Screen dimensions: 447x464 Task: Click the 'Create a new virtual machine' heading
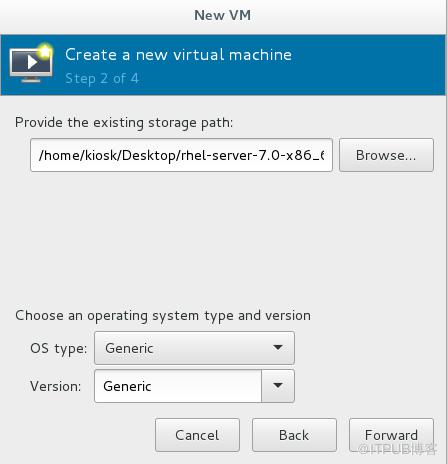coord(178,54)
